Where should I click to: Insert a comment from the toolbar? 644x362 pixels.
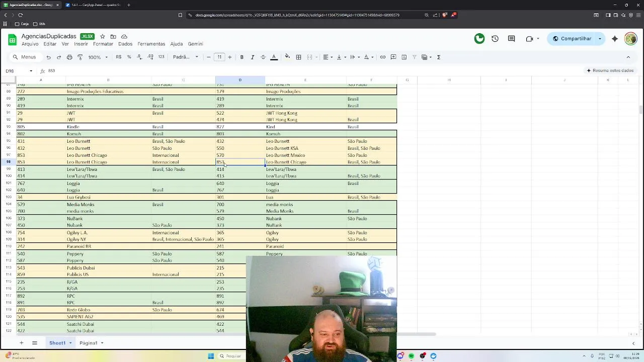click(x=393, y=57)
